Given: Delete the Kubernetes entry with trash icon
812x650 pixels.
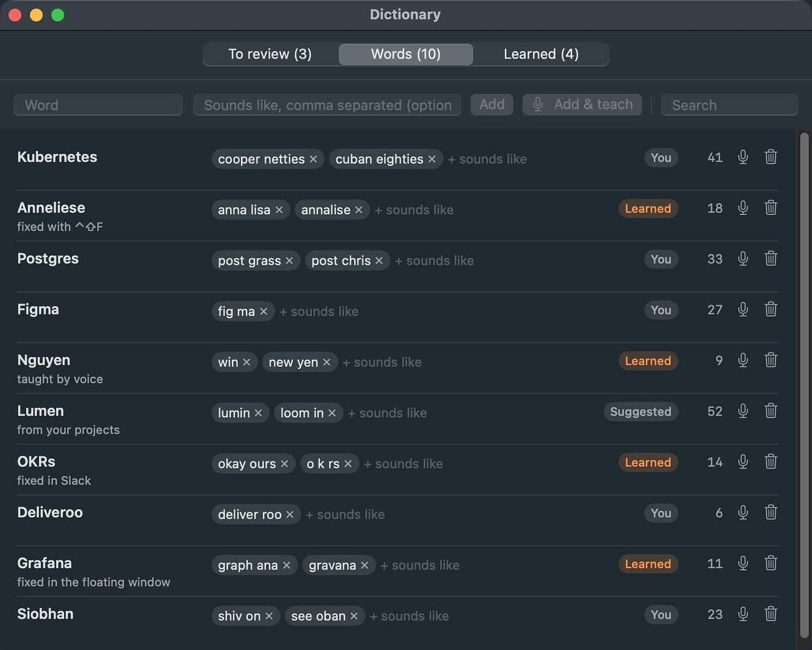Looking at the screenshot, I should click(771, 157).
